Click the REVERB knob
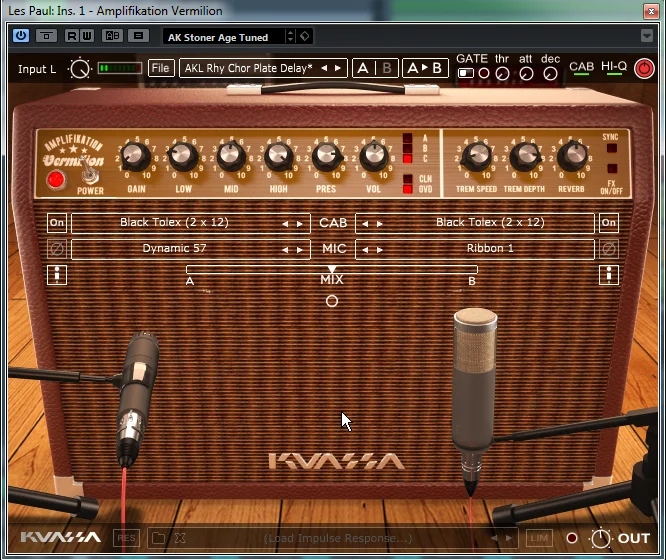 [x=571, y=157]
